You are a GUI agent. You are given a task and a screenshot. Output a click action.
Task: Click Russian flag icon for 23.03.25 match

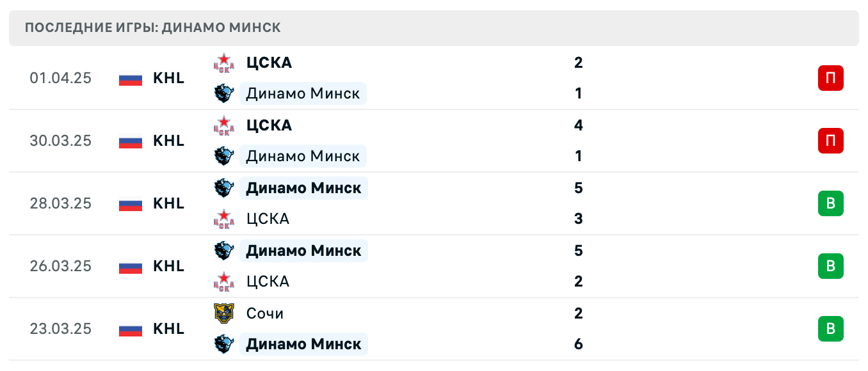click(131, 329)
